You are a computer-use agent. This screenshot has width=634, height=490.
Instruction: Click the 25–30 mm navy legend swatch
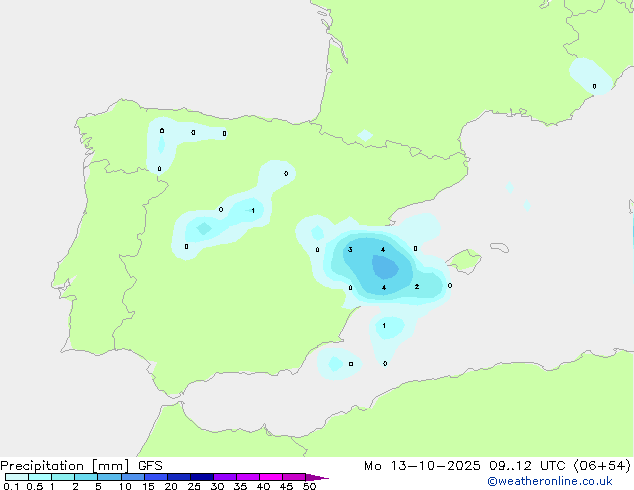pos(201,477)
